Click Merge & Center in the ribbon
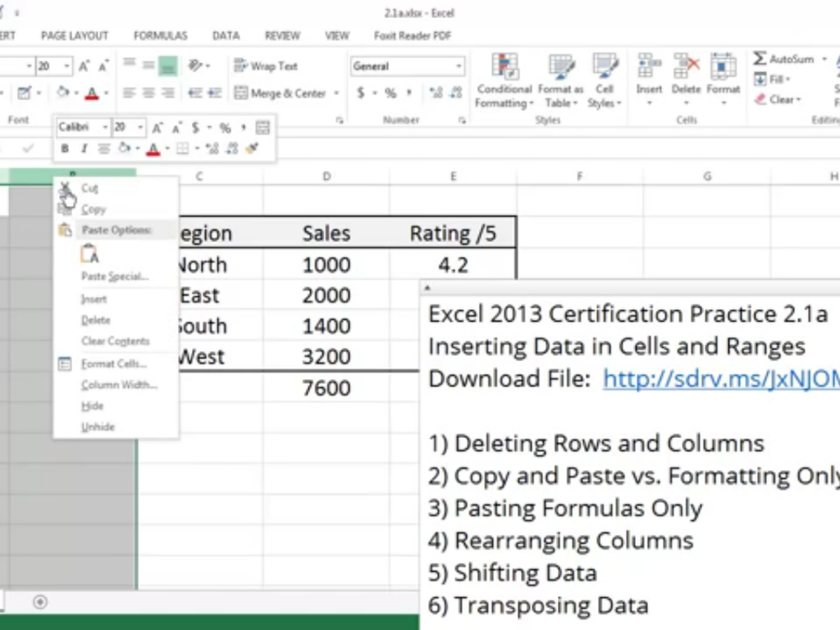The width and height of the screenshot is (840, 630). pos(281,93)
